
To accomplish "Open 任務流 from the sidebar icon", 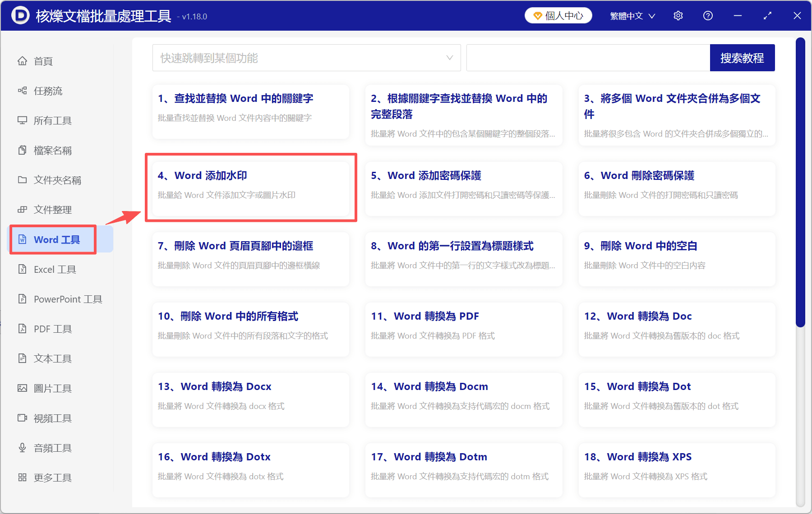I will (23, 91).
